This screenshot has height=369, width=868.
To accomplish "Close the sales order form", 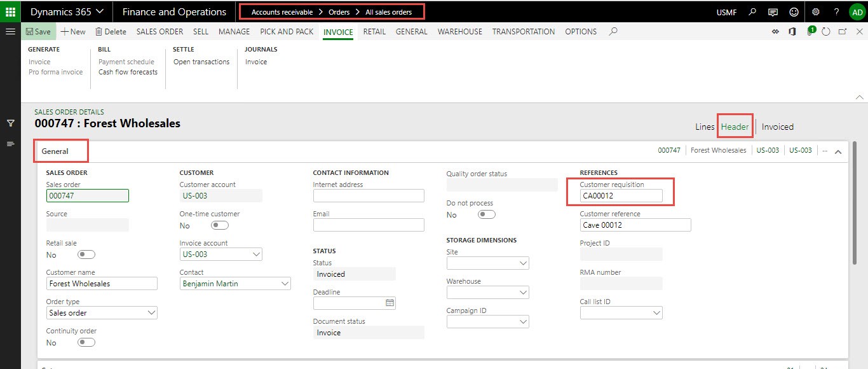I will (858, 31).
